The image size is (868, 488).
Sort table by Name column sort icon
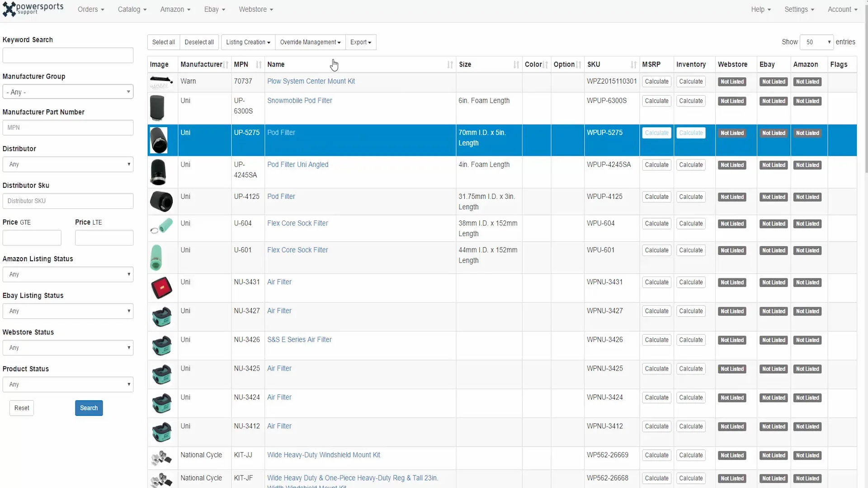pos(450,65)
